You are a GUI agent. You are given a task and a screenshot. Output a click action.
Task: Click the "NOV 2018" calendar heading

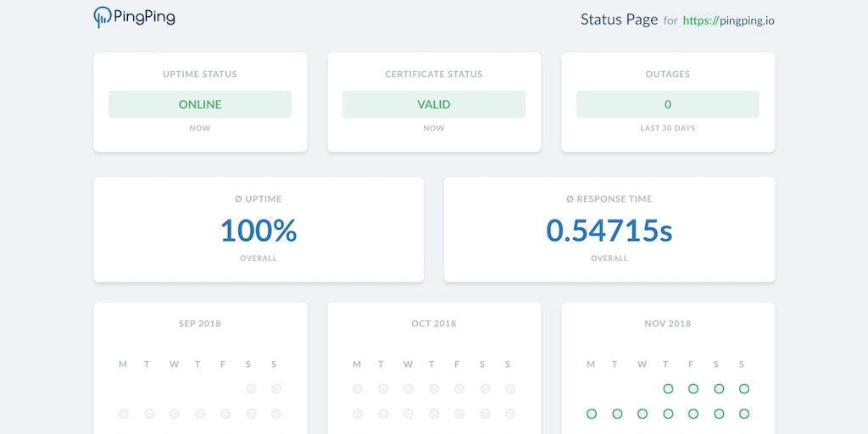click(x=668, y=324)
